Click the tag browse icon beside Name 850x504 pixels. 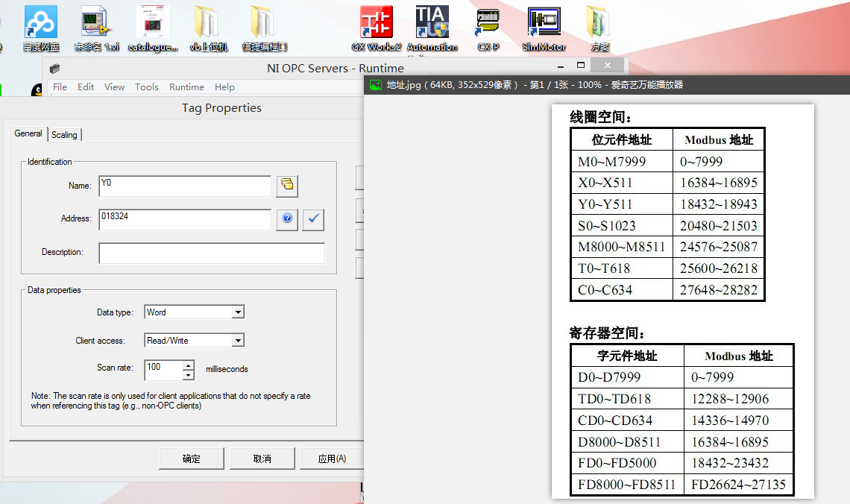287,186
